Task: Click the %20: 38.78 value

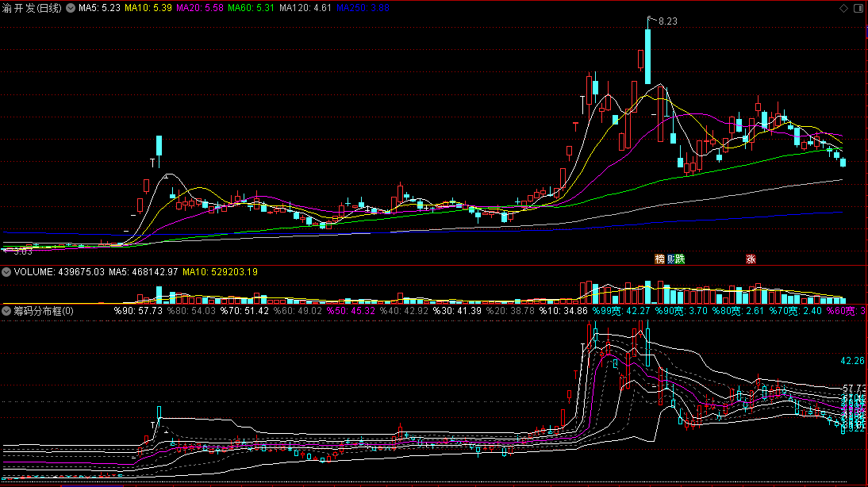Action: tap(510, 311)
